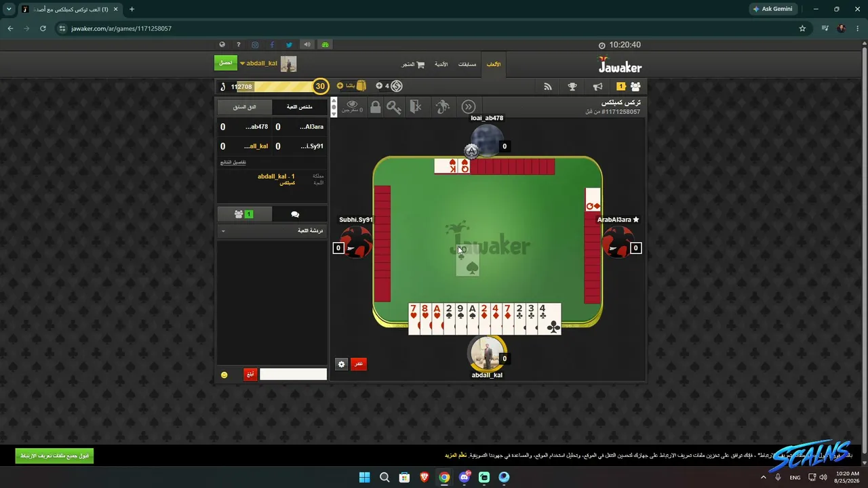Play the 7 of diamonds card
868x488 pixels.
(508, 319)
